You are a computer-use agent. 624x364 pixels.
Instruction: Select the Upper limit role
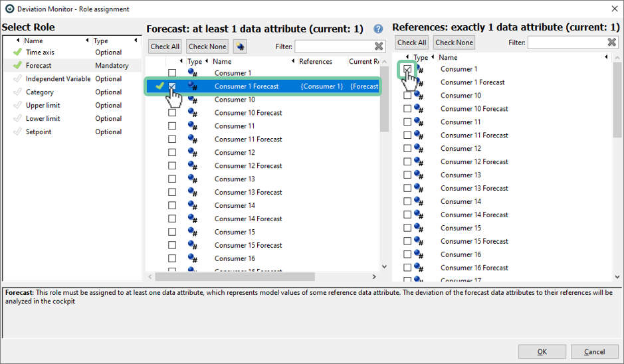point(72,105)
